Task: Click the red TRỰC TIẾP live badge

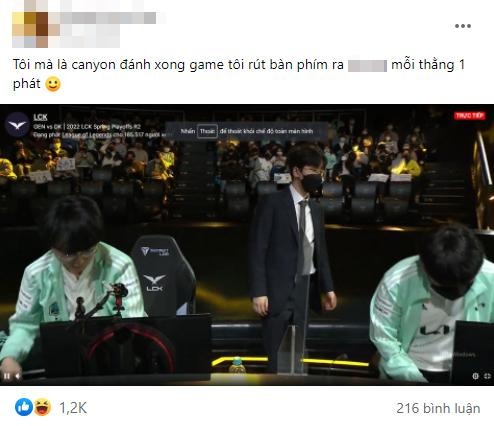Action: (x=470, y=116)
